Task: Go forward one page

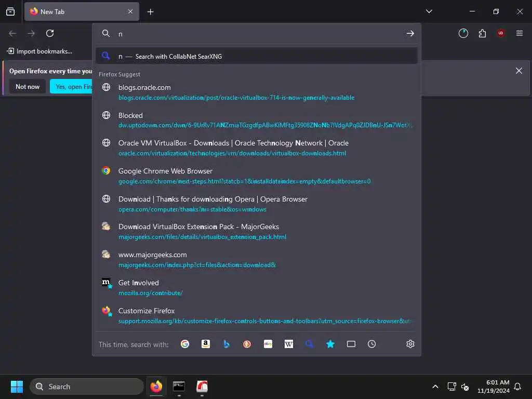Action: [x=31, y=33]
